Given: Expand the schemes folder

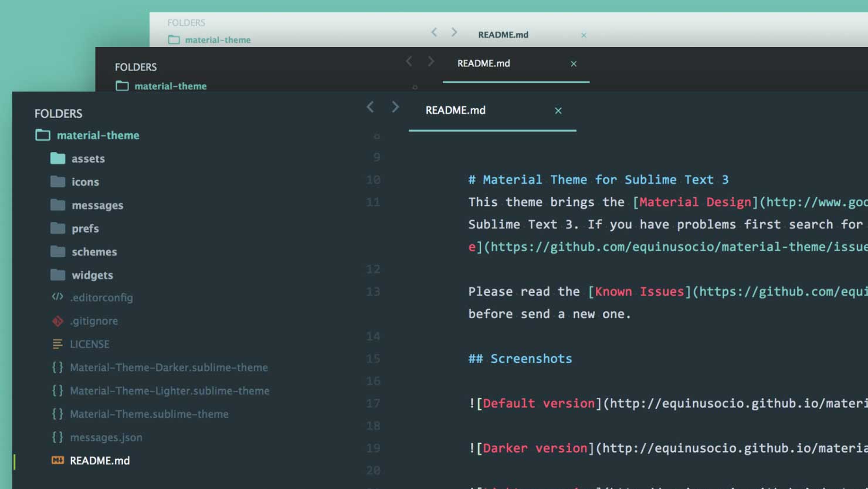Looking at the screenshot, I should click(94, 252).
